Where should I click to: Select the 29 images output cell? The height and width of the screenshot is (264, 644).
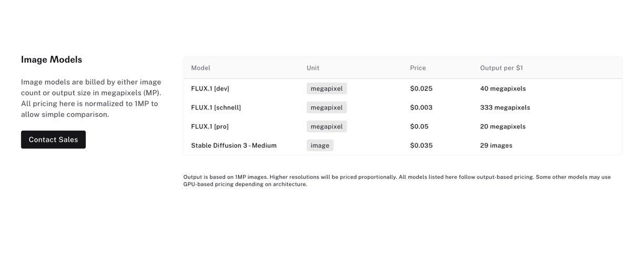click(x=496, y=145)
